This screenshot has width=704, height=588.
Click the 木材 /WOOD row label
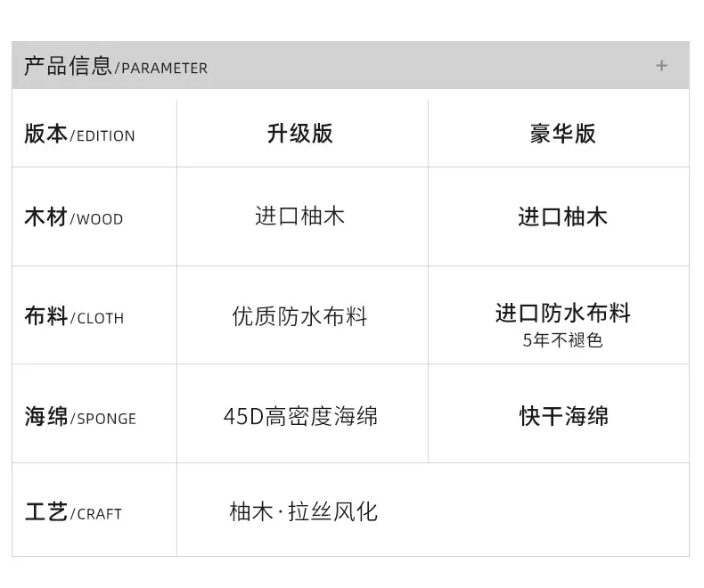[74, 217]
